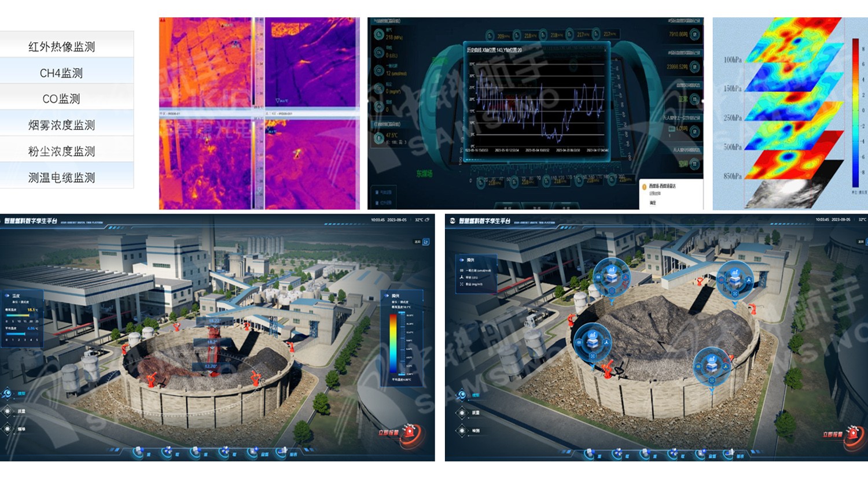
Task: Open the orange top-left infrared thermal image
Action: (x=206, y=62)
